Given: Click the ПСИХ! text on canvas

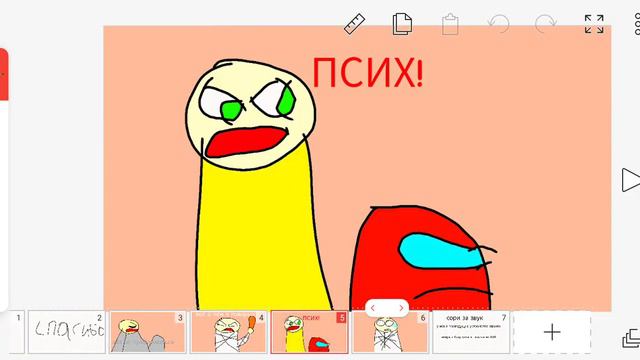Looking at the screenshot, I should coord(368,73).
